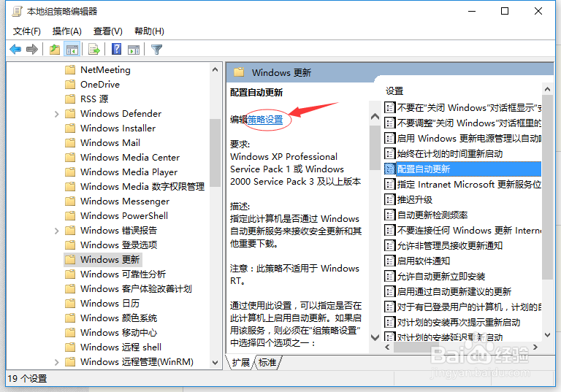
Task: Click the Forward arrow toolbar icon
Action: point(32,49)
